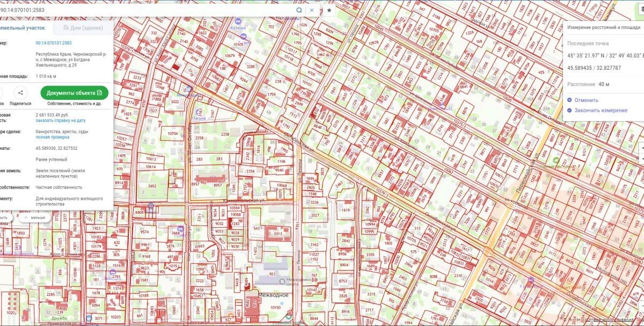Click Отменить in the measurement panel
644x326 pixels.
[586, 100]
